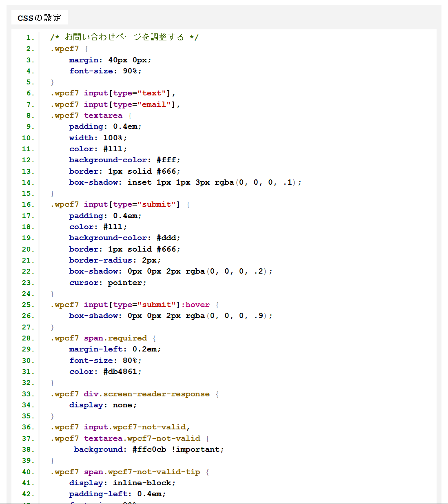Image resolution: width=448 pixels, height=504 pixels.
Task: Click the comment 'お問い合わせページを調整する'
Action: [x=124, y=37]
